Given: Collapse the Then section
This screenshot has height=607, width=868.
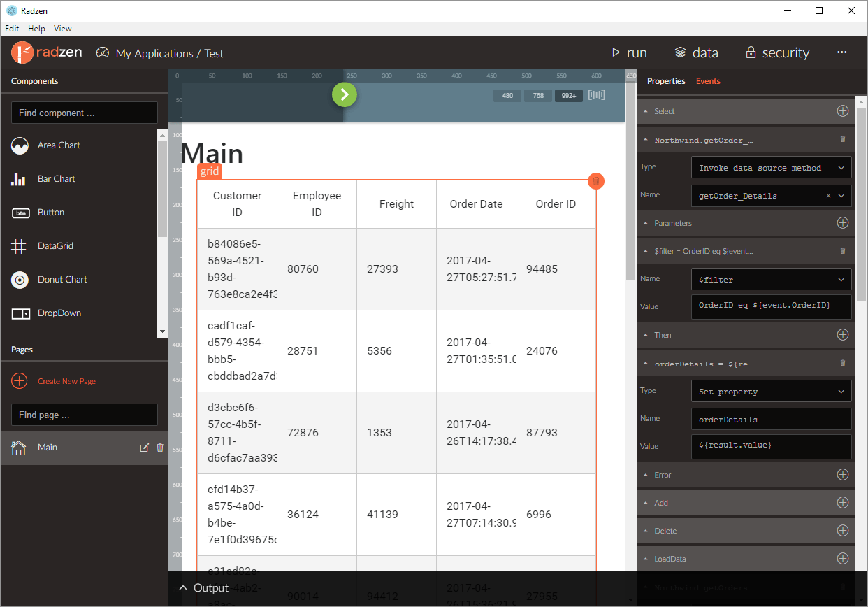Looking at the screenshot, I should [x=645, y=335].
